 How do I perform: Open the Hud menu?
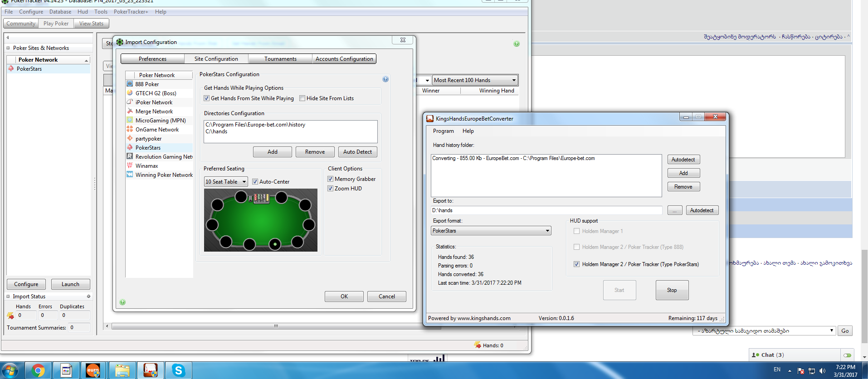point(83,12)
